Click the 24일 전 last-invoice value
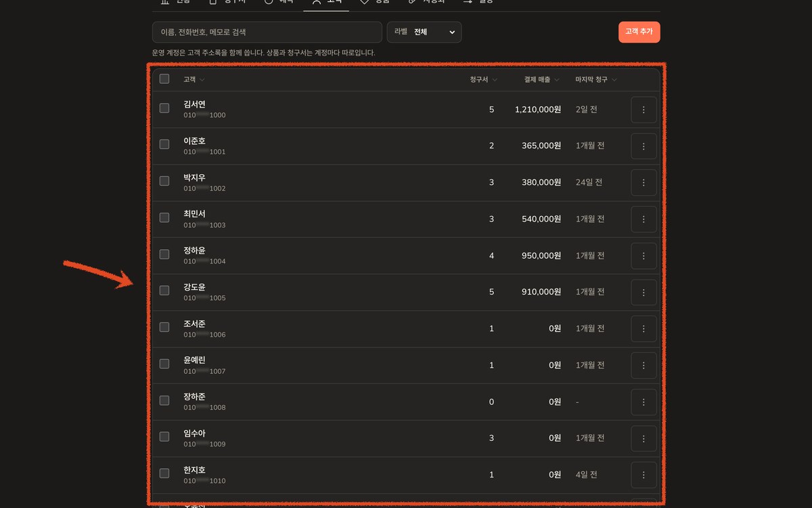 (589, 182)
